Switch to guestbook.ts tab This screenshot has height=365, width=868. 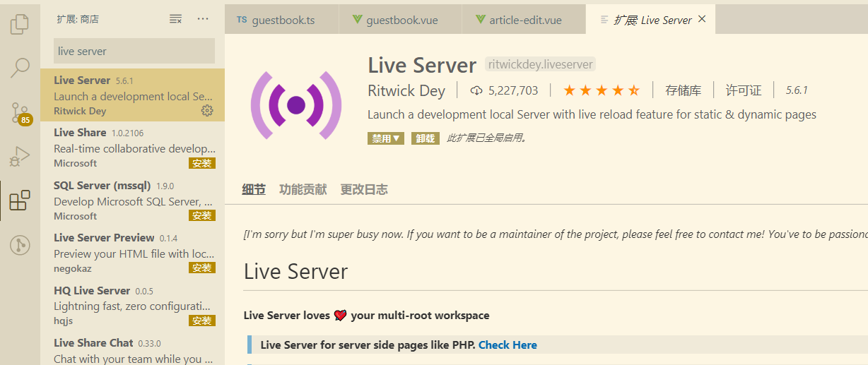coord(283,20)
